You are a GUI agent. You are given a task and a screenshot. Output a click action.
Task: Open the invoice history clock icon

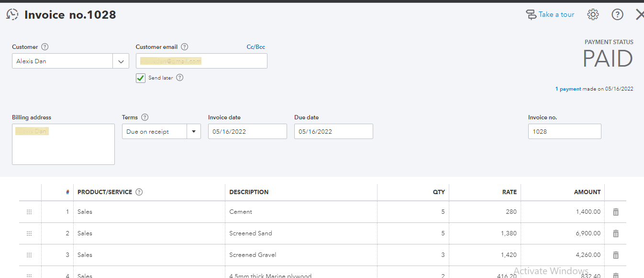pos(12,14)
